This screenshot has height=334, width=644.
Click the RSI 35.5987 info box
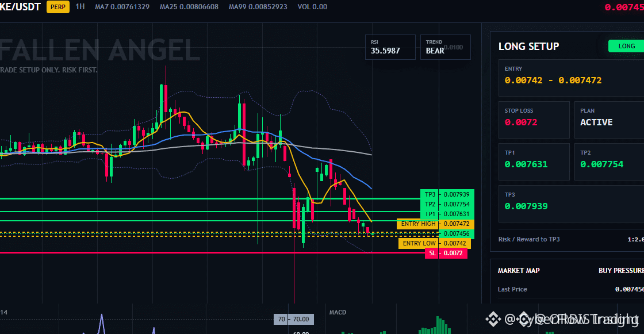tap(390, 47)
